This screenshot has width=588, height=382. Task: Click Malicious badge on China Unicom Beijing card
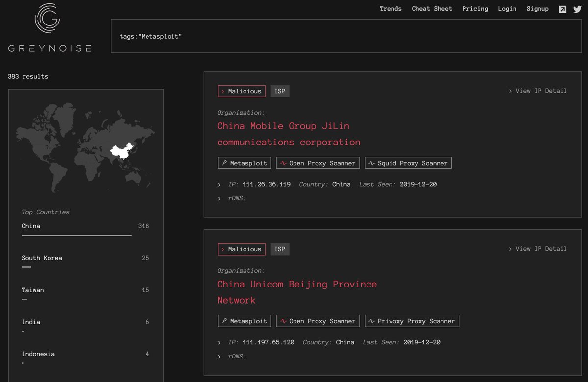[x=242, y=249]
